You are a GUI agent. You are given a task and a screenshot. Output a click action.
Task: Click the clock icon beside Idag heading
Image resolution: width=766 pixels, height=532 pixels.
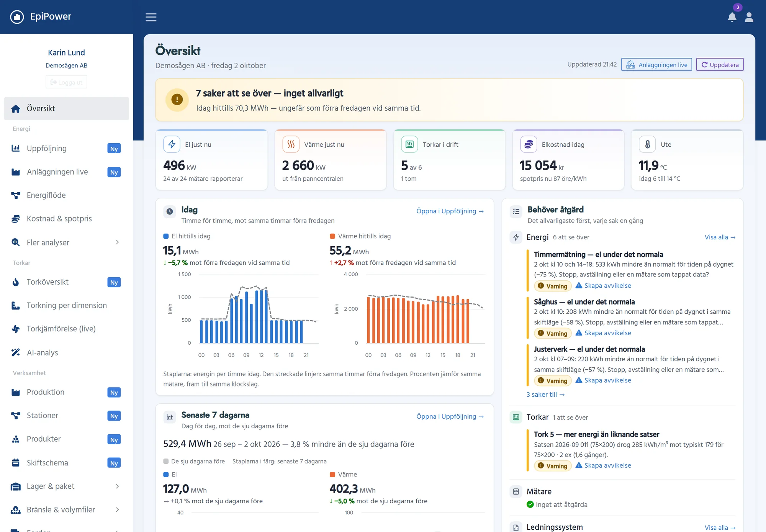[170, 211]
